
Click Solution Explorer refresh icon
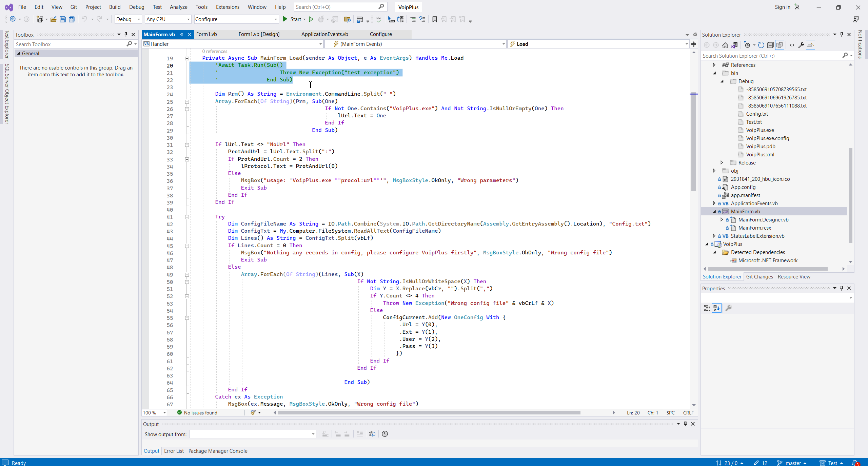point(761,45)
